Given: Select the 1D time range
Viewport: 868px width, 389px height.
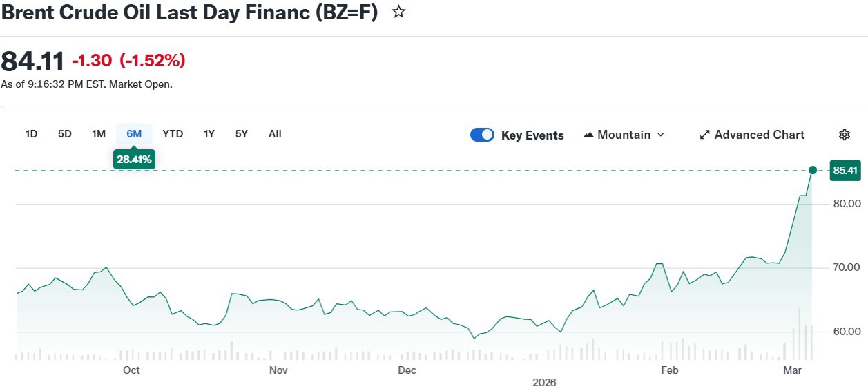Looking at the screenshot, I should tap(31, 134).
